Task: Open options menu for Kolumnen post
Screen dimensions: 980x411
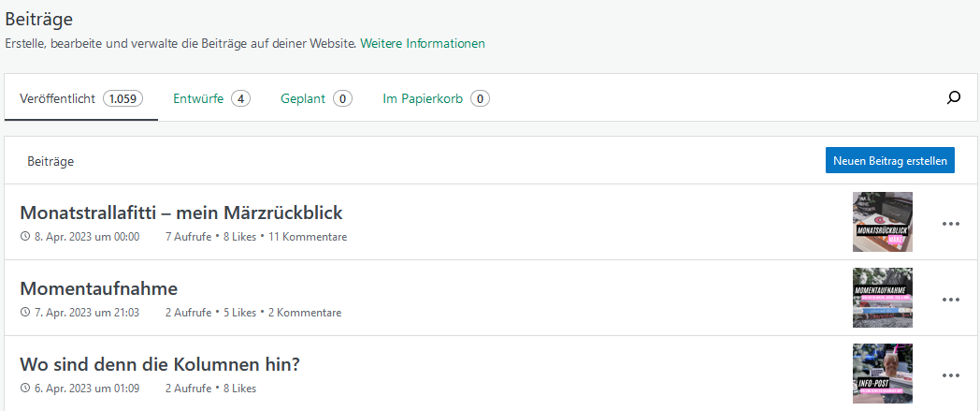Action: coord(951,375)
